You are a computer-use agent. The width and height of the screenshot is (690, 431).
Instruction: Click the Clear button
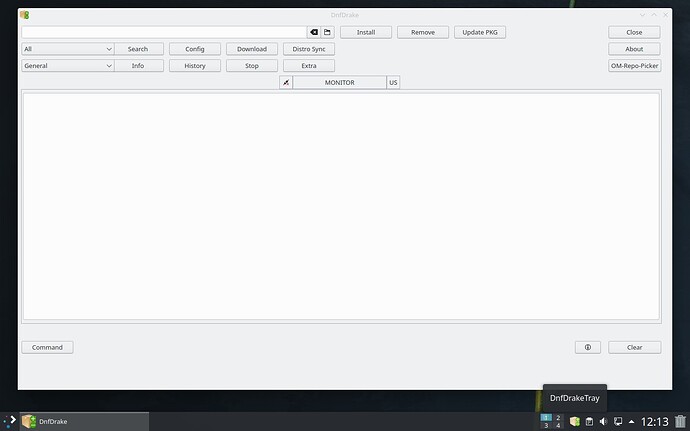(635, 347)
